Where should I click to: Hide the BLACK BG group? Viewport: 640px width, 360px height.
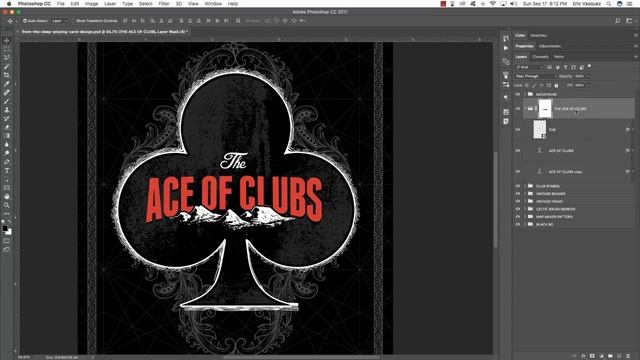click(x=518, y=224)
